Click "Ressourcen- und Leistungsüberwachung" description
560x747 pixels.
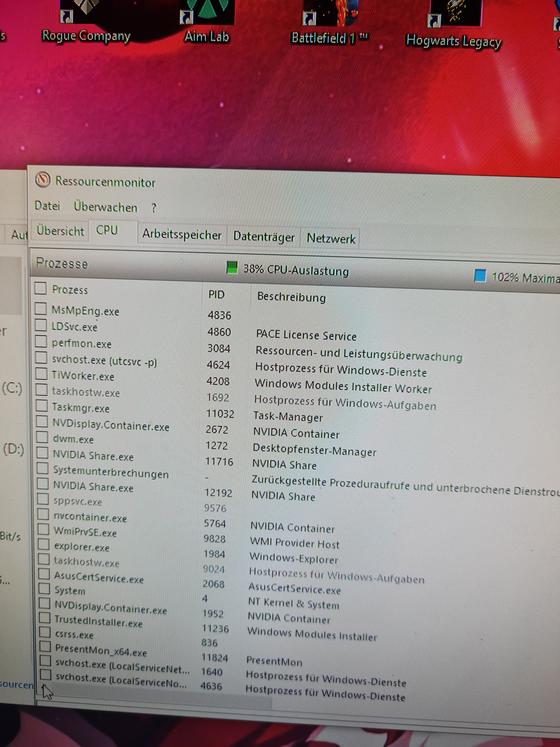coord(359,354)
